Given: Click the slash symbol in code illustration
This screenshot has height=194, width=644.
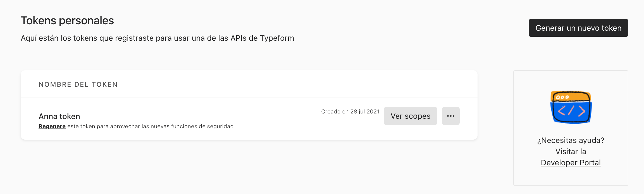Looking at the screenshot, I should pos(572,111).
